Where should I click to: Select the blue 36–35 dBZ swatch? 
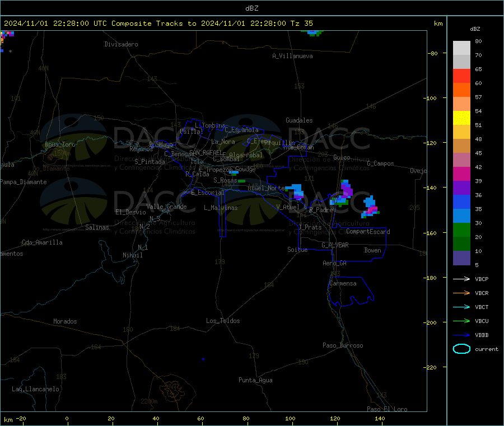pos(461,202)
